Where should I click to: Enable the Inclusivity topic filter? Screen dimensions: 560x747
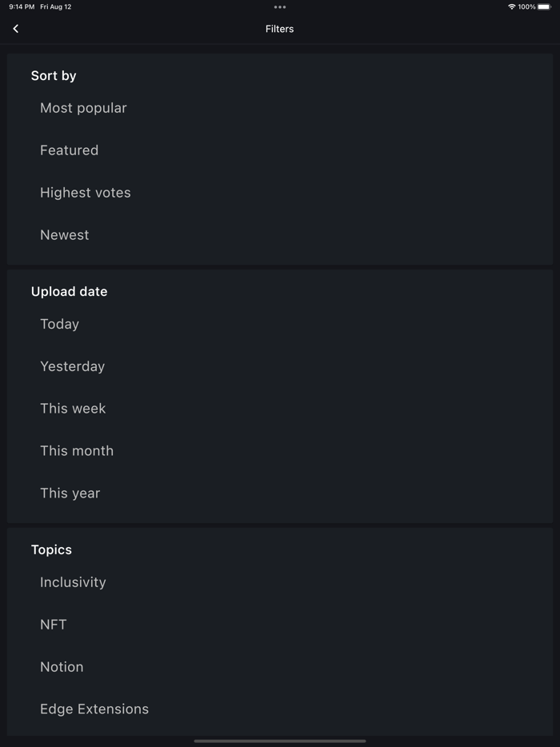point(73,582)
